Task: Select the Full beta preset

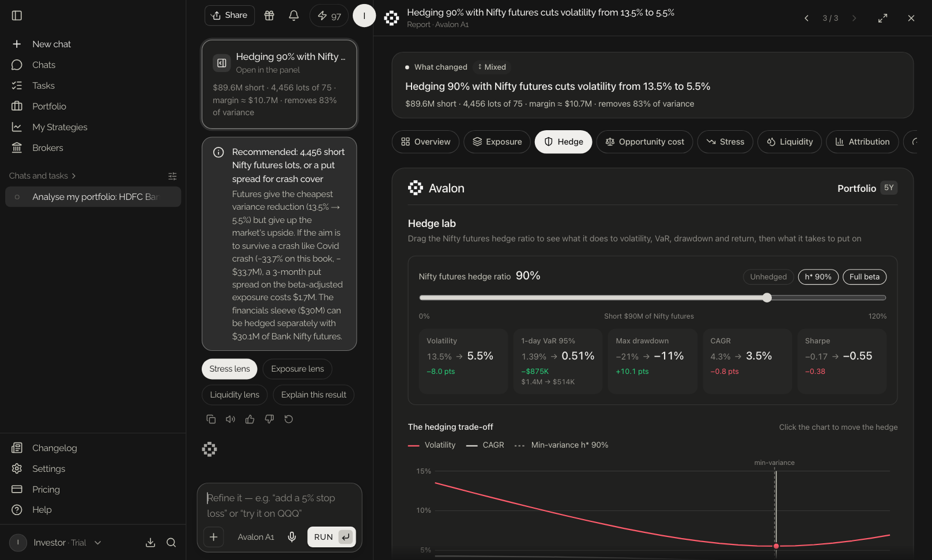Action: click(864, 277)
